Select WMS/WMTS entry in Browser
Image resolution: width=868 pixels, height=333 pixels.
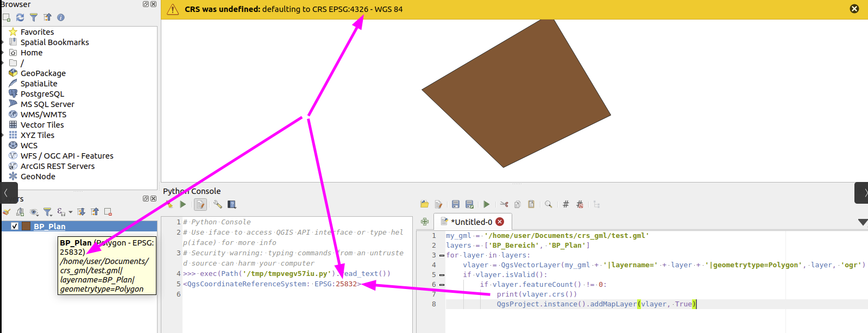coord(43,115)
